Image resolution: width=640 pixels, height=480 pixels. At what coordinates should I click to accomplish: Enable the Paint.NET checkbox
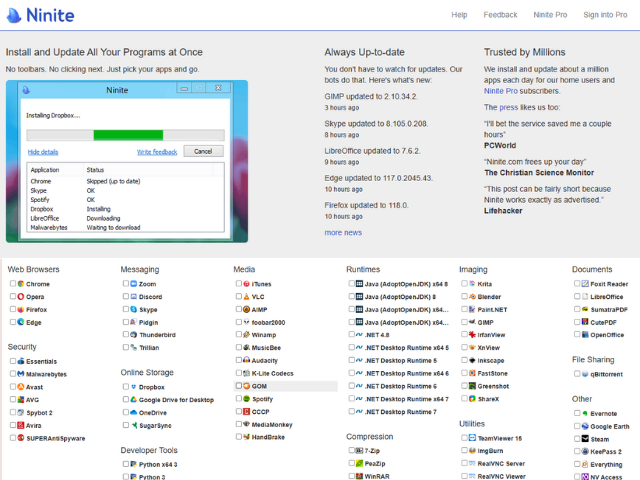(464, 309)
